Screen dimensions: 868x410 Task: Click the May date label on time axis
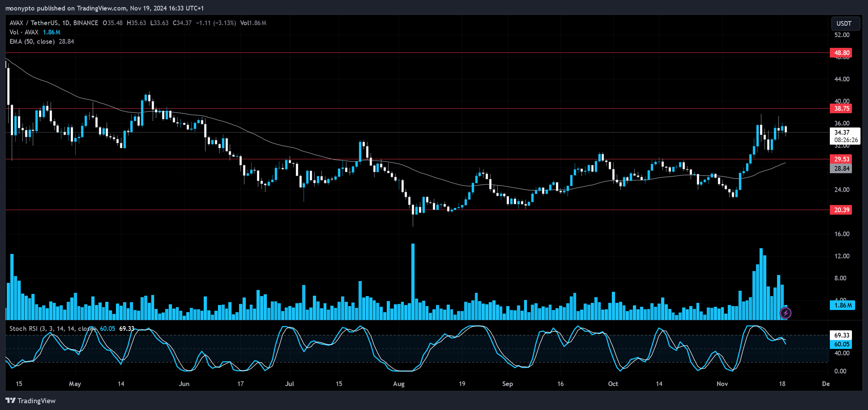click(x=75, y=384)
